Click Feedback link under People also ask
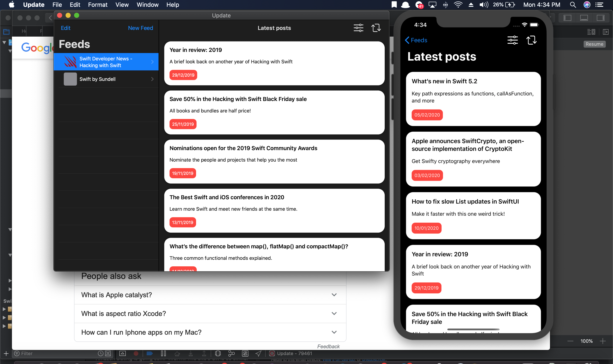This screenshot has height=364, width=613. [x=328, y=346]
